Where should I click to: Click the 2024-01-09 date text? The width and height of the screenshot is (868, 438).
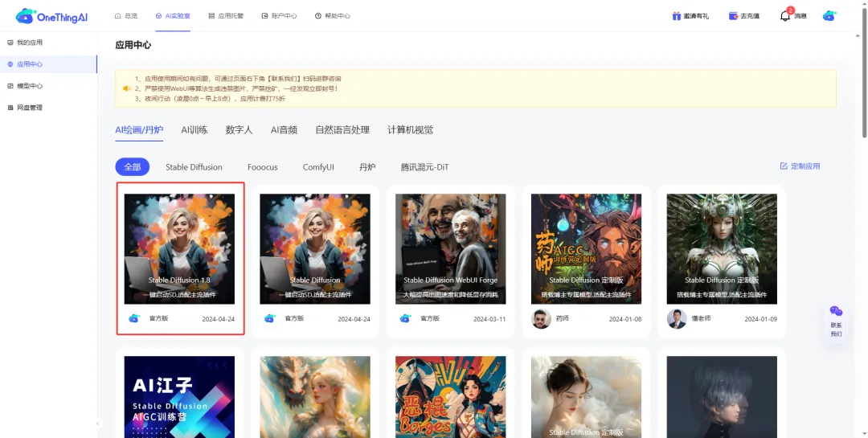[760, 320]
